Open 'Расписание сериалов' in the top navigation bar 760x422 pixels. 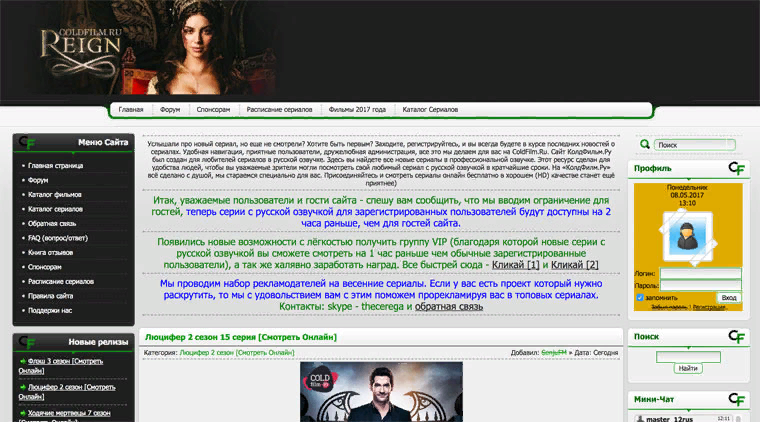pyautogui.click(x=279, y=109)
